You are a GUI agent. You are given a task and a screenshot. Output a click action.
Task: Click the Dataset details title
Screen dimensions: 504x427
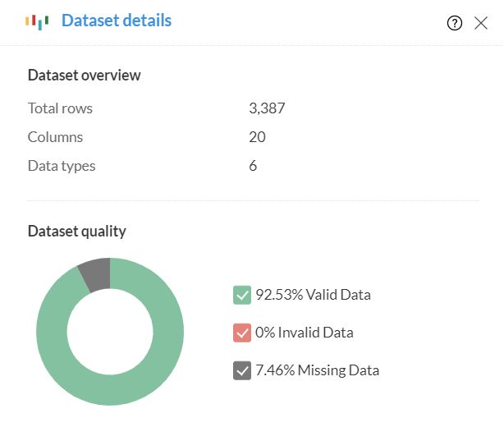click(x=117, y=21)
